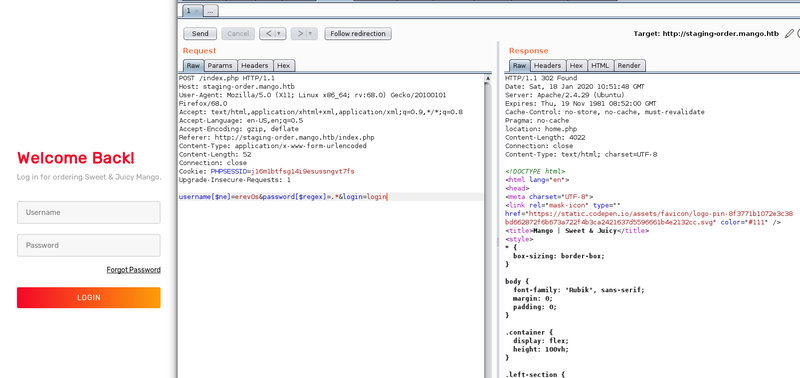
Task: Open the Response Hex tab
Action: coord(577,66)
